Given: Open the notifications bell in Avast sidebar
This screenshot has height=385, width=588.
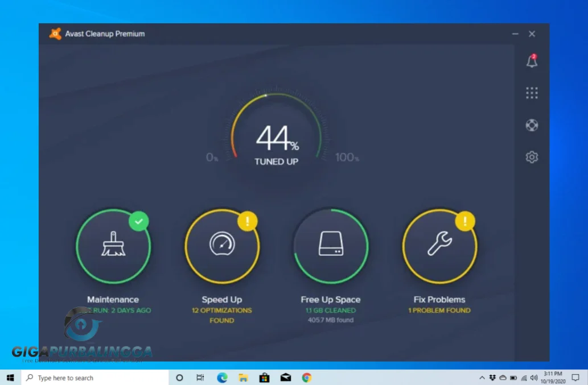Looking at the screenshot, I should [532, 61].
